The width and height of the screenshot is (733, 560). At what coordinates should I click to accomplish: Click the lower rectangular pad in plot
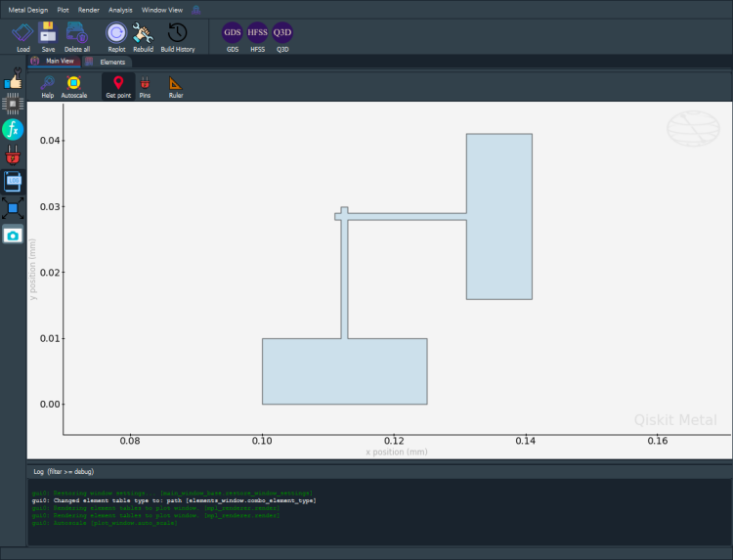(x=345, y=371)
